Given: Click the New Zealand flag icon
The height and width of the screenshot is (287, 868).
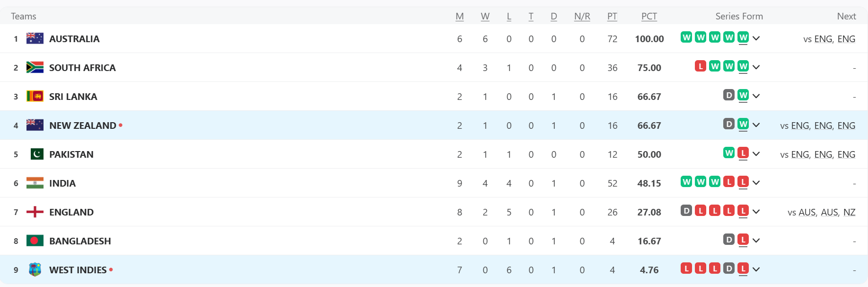Looking at the screenshot, I should click(35, 125).
